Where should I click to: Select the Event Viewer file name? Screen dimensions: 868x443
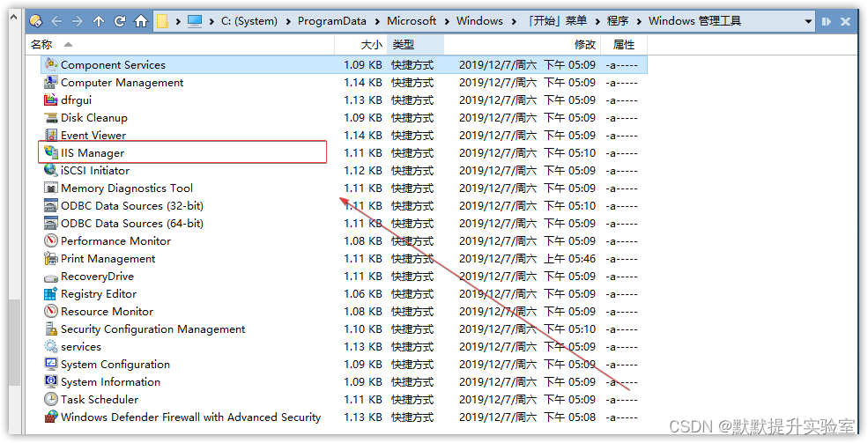[93, 136]
